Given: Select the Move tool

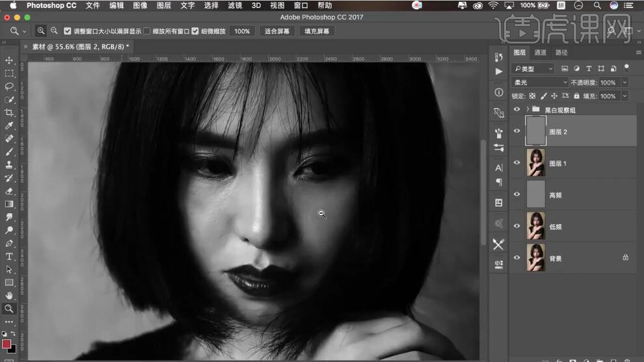Looking at the screenshot, I should 9,60.
